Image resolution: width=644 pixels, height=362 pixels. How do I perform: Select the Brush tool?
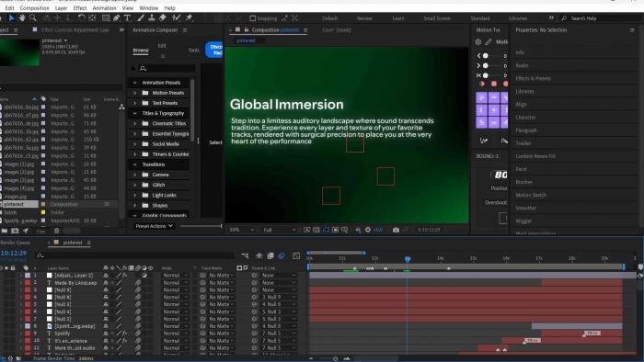141,18
